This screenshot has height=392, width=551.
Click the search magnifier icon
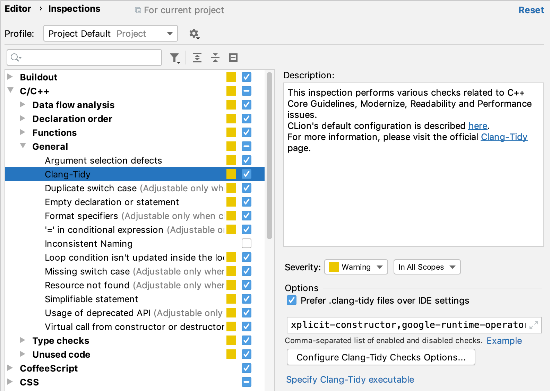(x=15, y=58)
